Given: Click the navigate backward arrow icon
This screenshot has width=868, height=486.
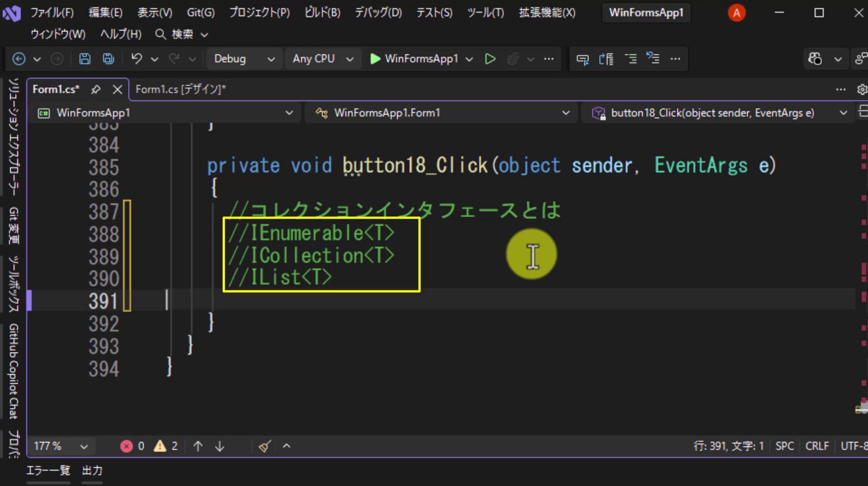Looking at the screenshot, I should pyautogui.click(x=19, y=59).
